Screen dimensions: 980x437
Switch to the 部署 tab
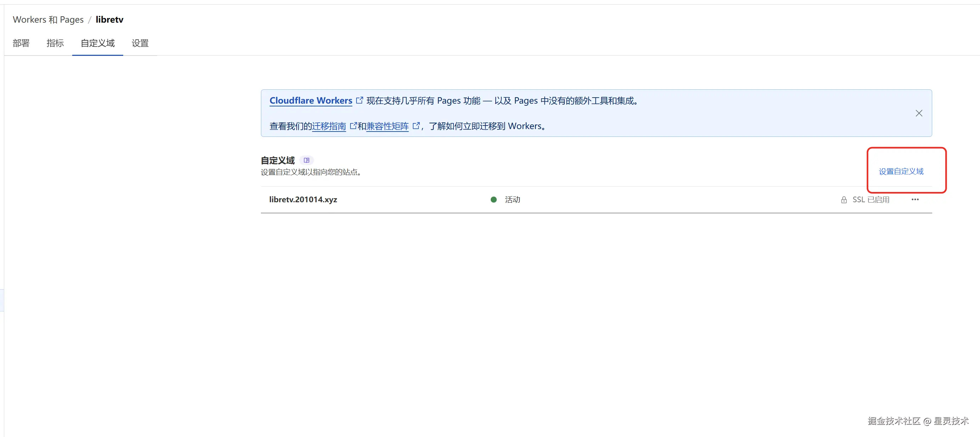click(x=21, y=43)
